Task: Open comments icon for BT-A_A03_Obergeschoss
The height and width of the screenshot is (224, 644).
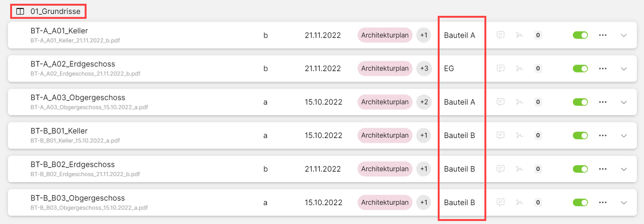Action: (500, 102)
